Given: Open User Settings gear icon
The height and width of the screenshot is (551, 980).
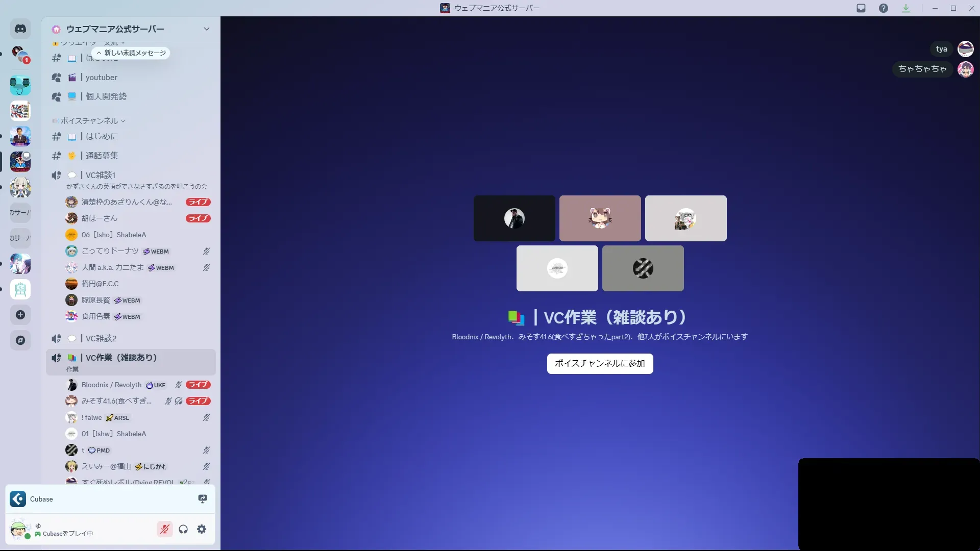Looking at the screenshot, I should pos(202,529).
